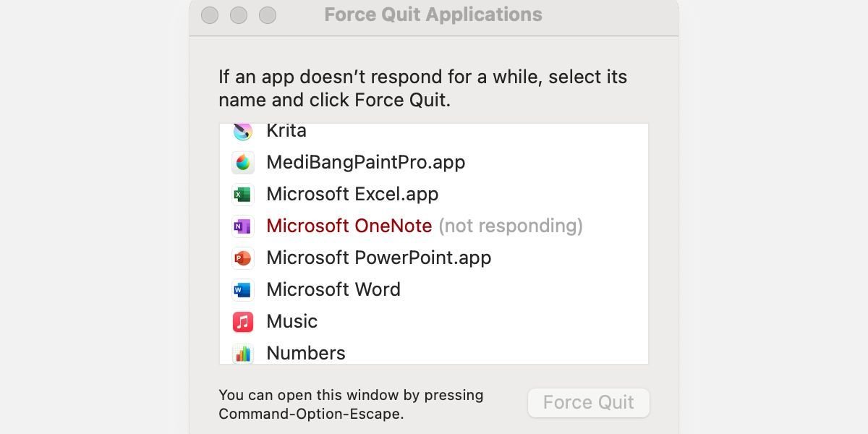868x434 pixels.
Task: Click the Microsoft PowerPoint icon
Action: [x=242, y=258]
